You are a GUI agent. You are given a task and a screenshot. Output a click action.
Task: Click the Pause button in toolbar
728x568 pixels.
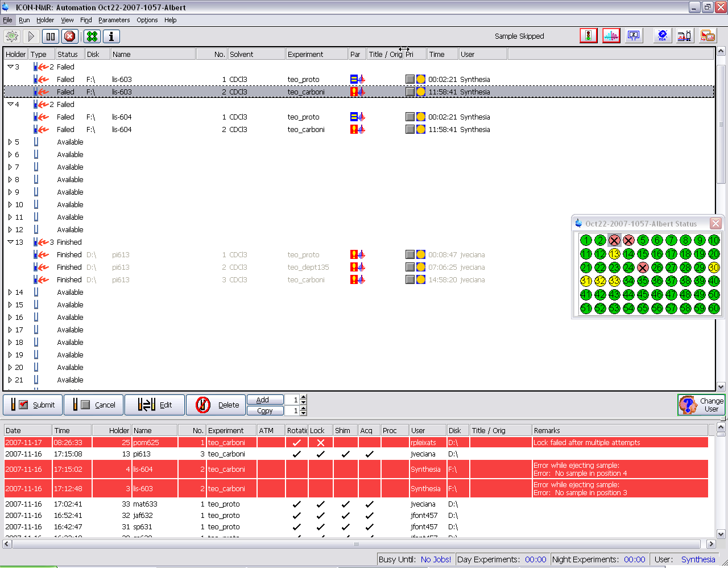point(51,36)
